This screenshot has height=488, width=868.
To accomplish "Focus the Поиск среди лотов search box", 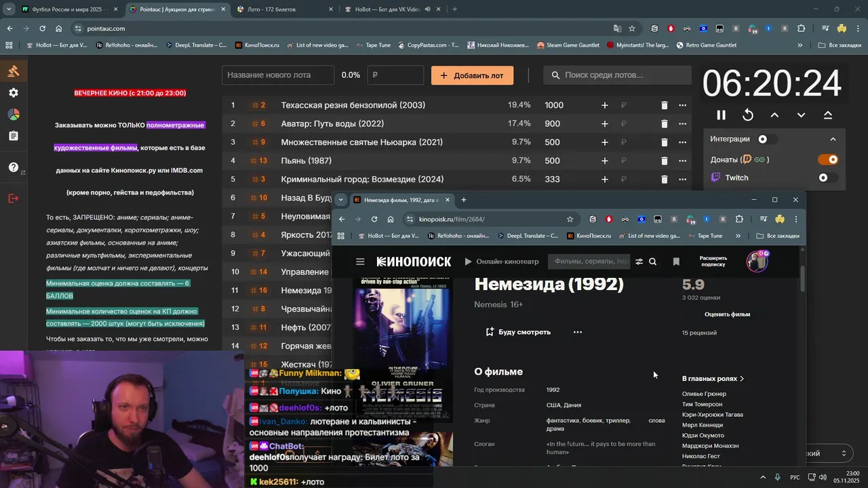I will [617, 75].
